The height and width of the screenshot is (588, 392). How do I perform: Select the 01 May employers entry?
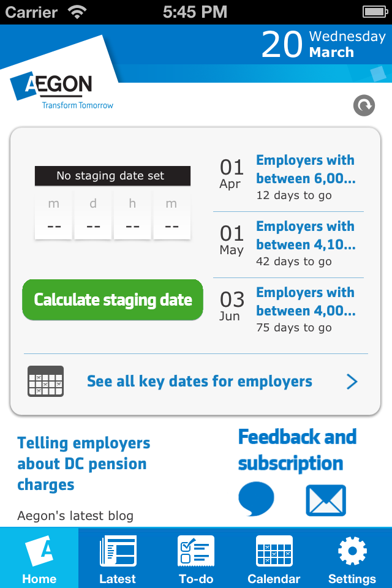click(x=288, y=244)
